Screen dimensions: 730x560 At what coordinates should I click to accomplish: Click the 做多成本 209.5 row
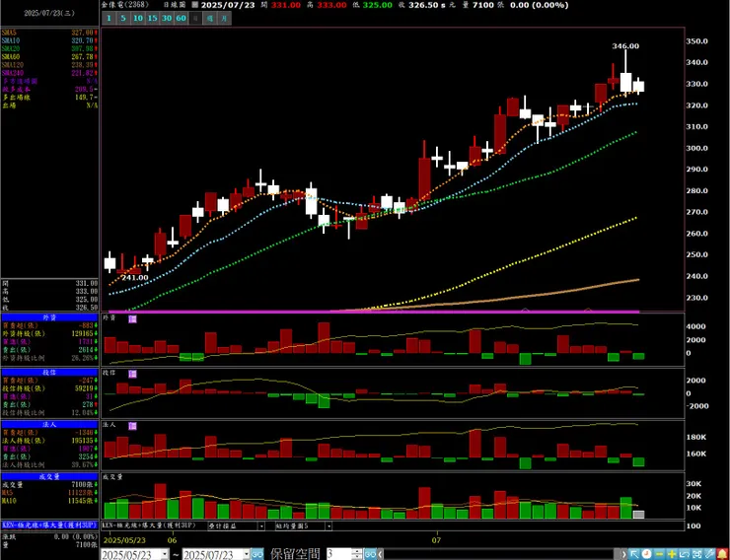coord(49,90)
